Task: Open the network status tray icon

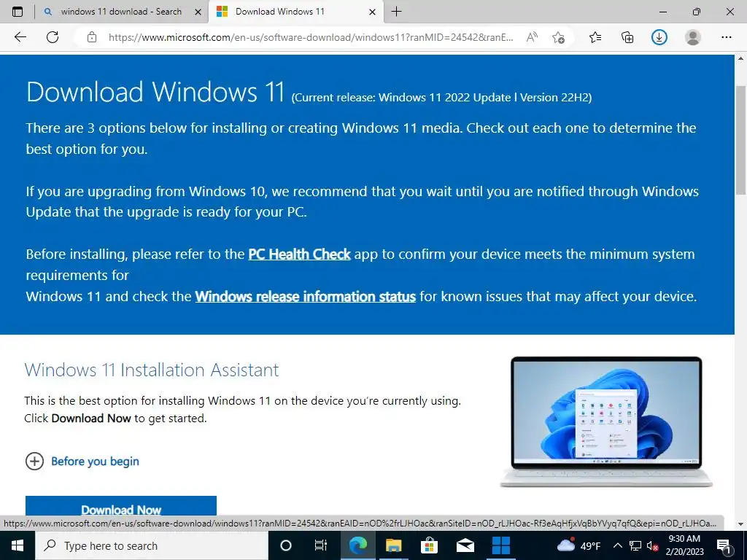Action: [635, 545]
